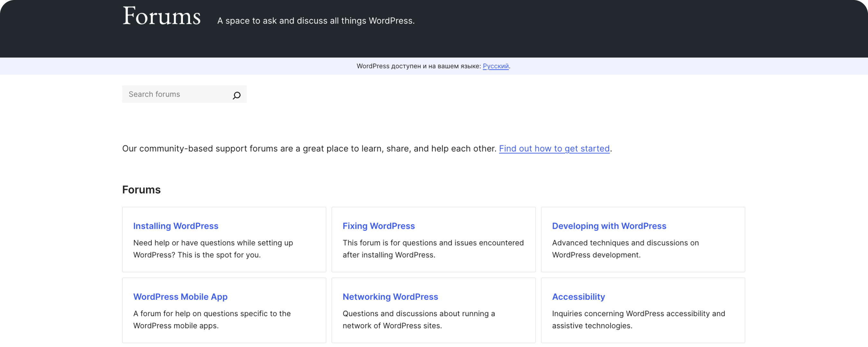Open the Accessibility forum

tap(578, 297)
